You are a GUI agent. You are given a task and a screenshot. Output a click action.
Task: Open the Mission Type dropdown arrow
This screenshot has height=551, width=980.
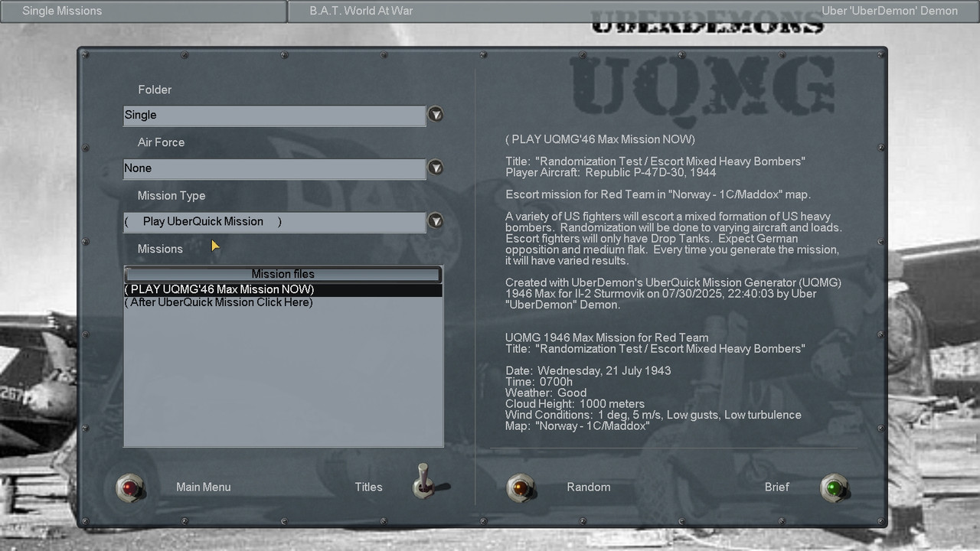[436, 221]
